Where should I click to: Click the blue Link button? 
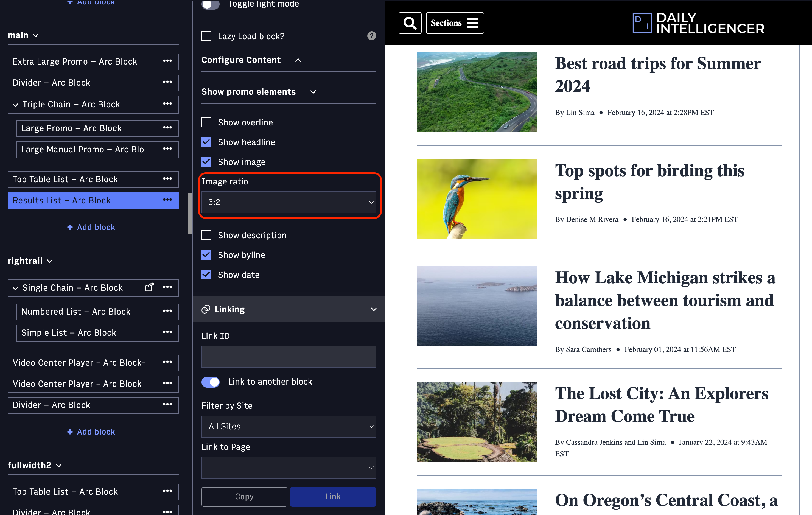click(x=333, y=496)
